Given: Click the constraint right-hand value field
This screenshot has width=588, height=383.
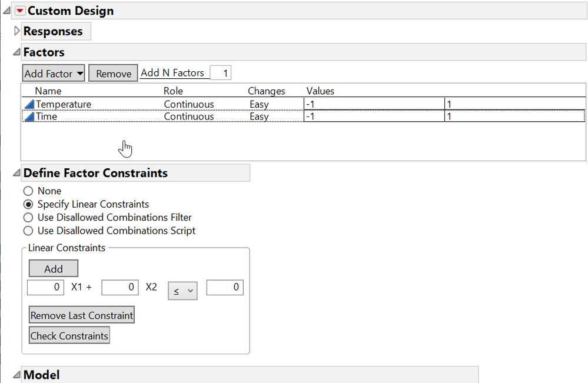Looking at the screenshot, I should click(x=225, y=288).
